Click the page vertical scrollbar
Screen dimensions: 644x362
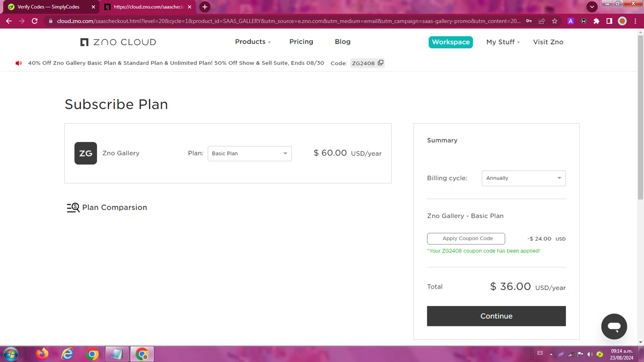[640, 118]
